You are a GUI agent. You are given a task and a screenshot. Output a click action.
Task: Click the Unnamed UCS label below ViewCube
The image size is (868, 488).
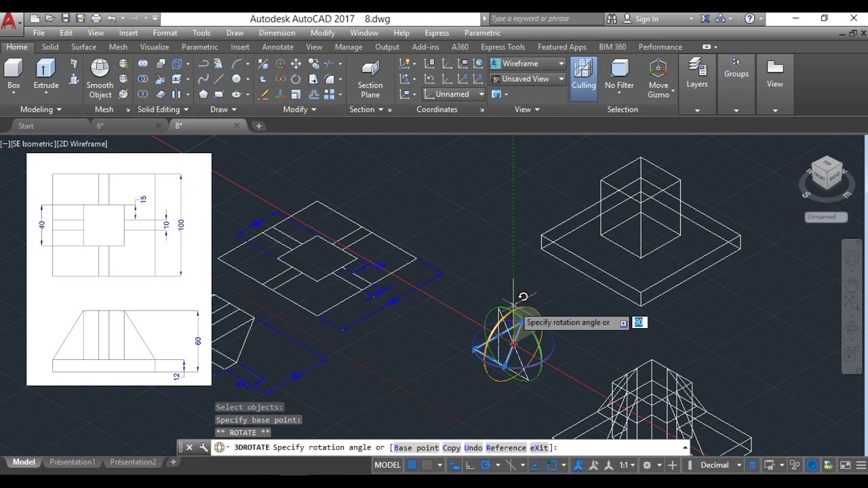tap(826, 217)
